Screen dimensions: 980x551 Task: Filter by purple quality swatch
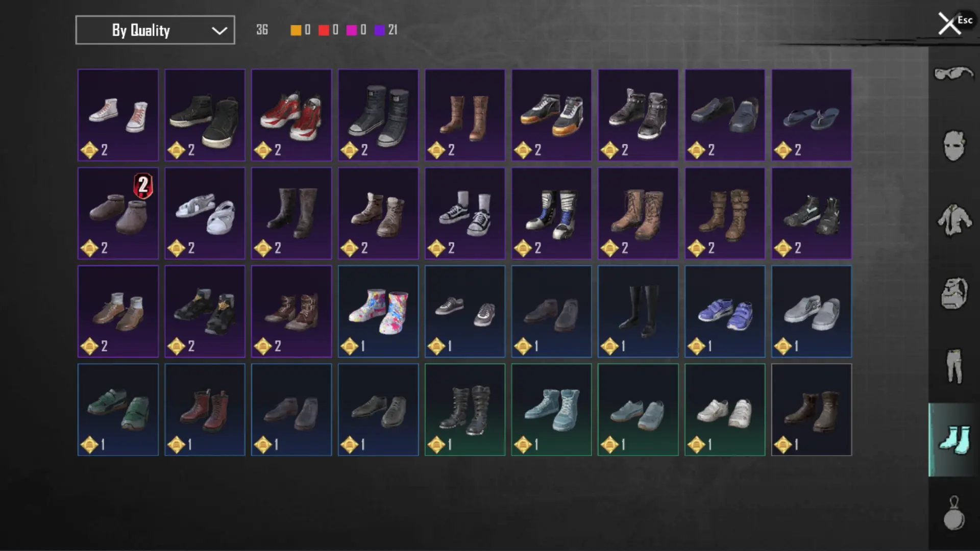379,30
